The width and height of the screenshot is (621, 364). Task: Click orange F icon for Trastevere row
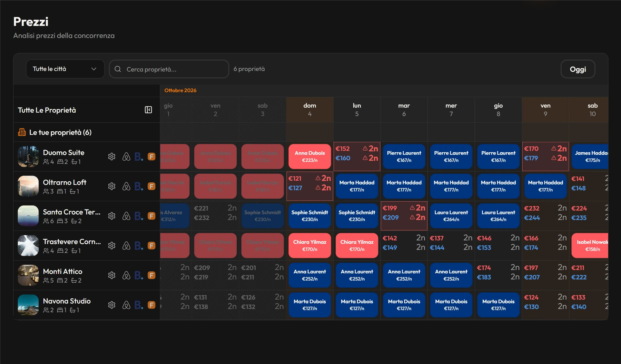pyautogui.click(x=151, y=246)
